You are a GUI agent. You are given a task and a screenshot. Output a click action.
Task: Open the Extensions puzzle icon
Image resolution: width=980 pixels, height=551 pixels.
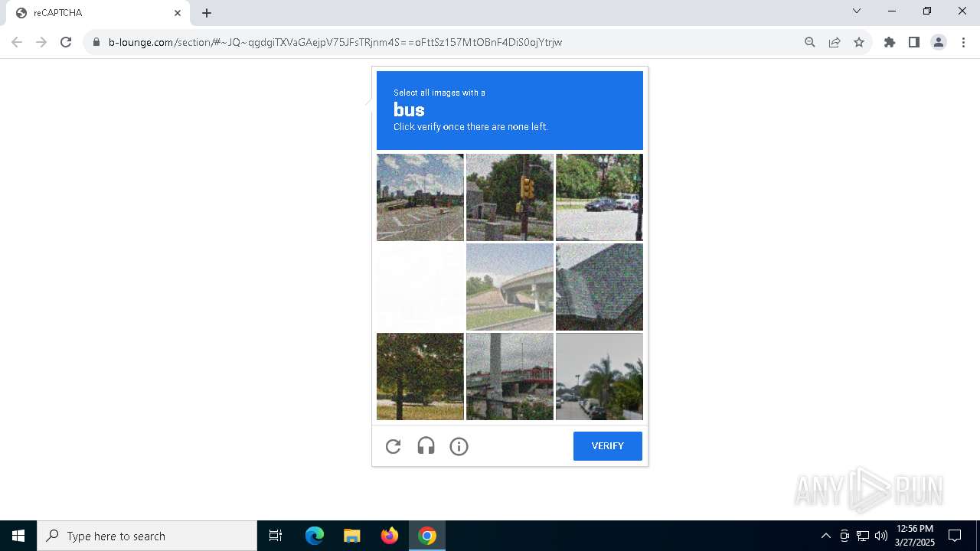[890, 42]
